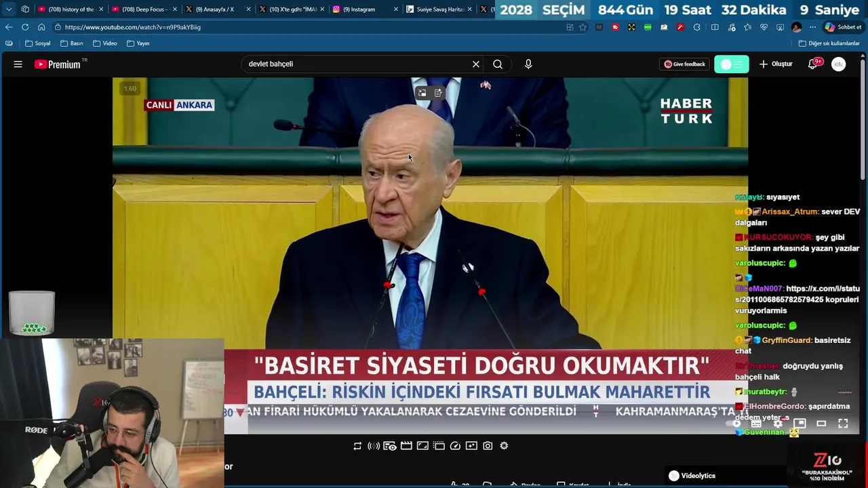
Task: Open the browser home button
Action: [41, 27]
